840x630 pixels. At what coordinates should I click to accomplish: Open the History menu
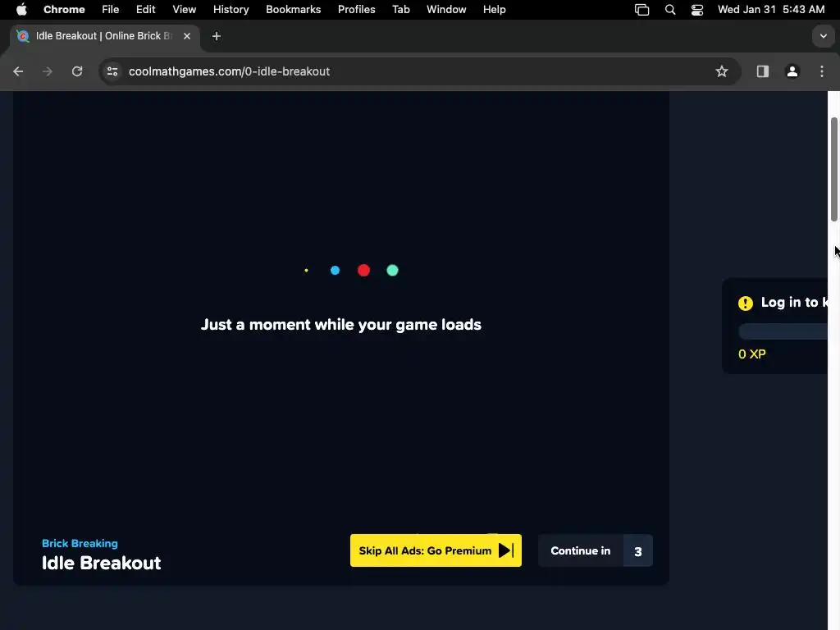pos(231,10)
